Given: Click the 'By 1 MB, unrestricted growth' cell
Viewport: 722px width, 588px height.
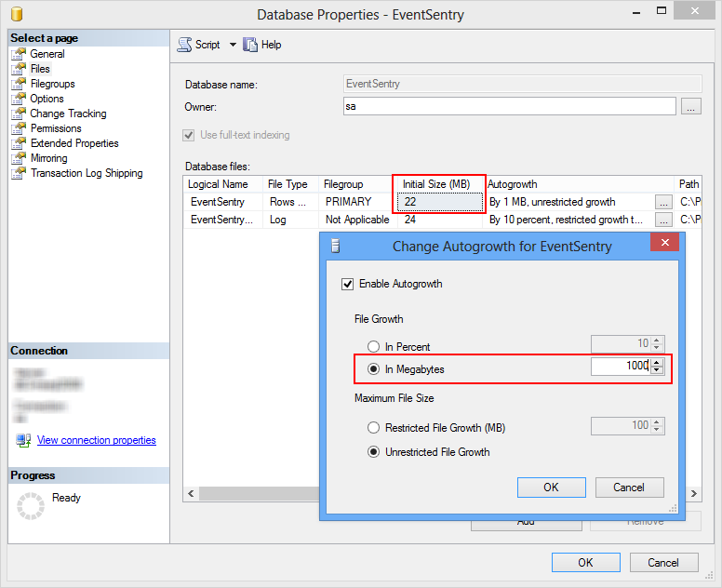Looking at the screenshot, I should pyautogui.click(x=570, y=202).
